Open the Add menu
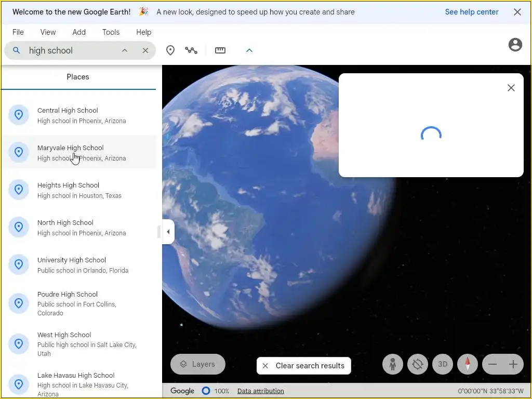 [x=79, y=32]
